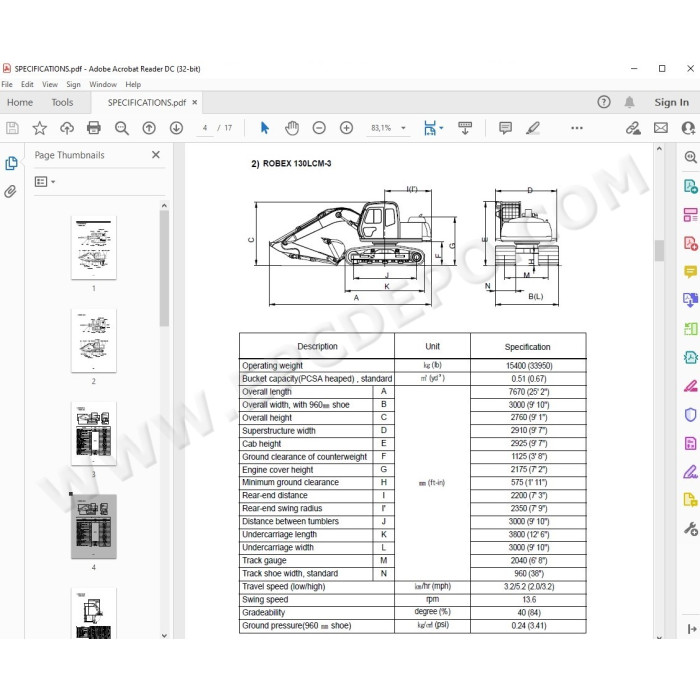This screenshot has width=700, height=700.
Task: Open the Sign menu
Action: tap(74, 84)
